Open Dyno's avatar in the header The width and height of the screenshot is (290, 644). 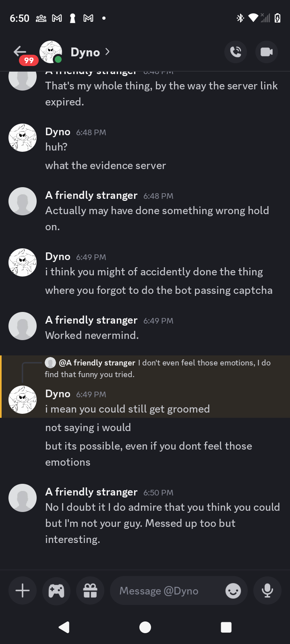click(x=51, y=52)
